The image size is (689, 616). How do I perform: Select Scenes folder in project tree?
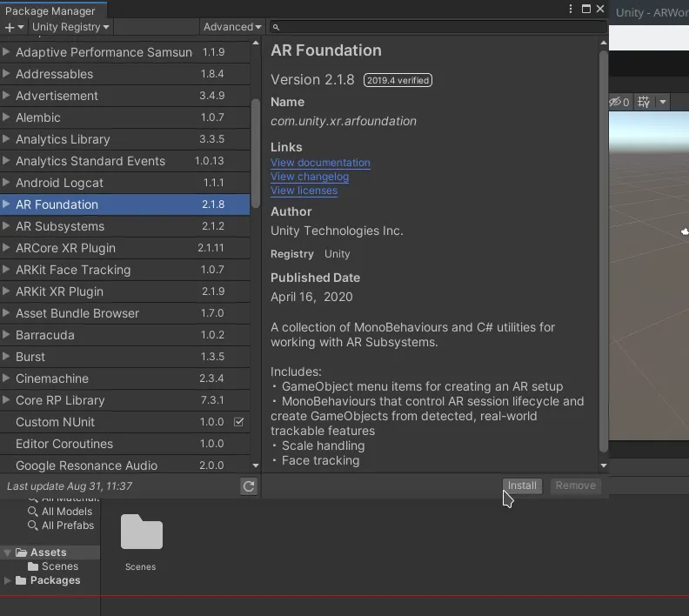(53, 566)
